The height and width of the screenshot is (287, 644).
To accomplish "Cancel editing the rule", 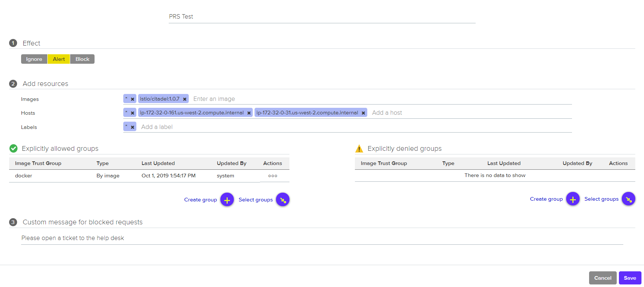I will click(603, 278).
